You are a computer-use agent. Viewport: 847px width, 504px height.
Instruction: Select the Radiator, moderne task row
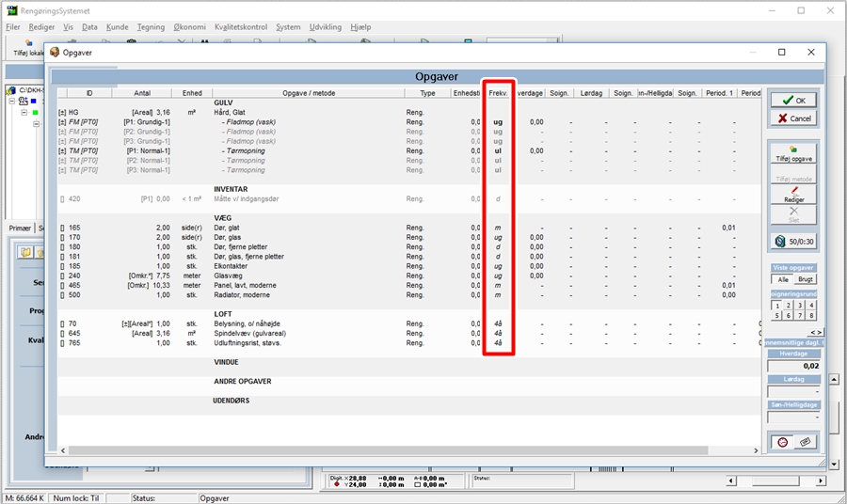(409, 295)
